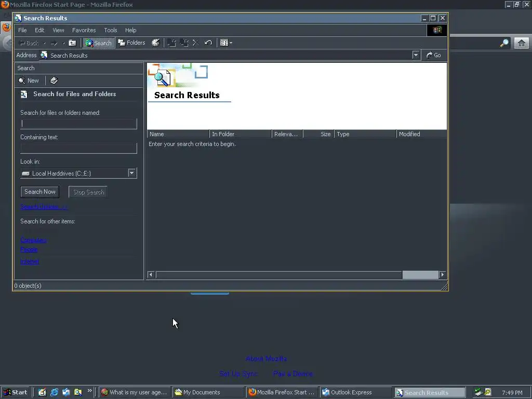
Task: Click the Move To folder icon
Action: [x=171, y=43]
